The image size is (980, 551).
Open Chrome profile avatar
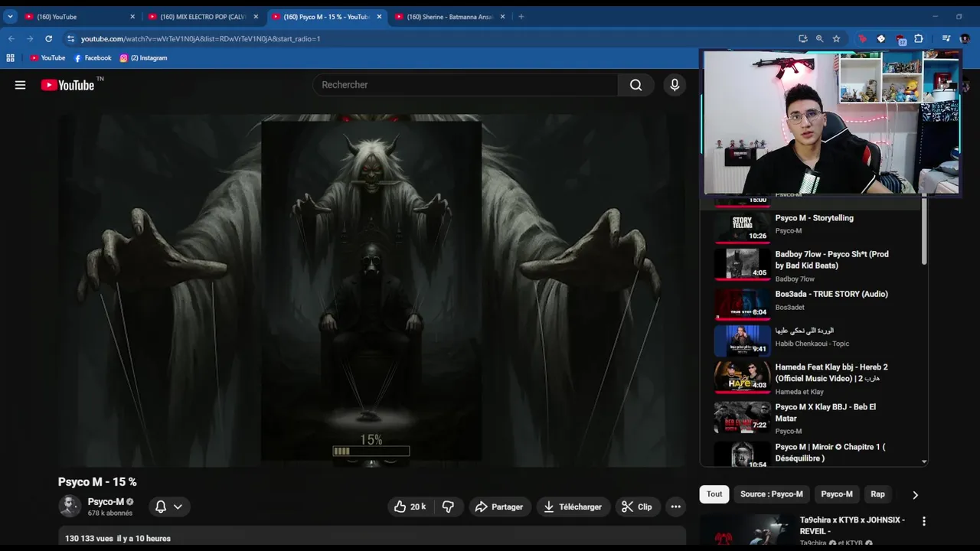[965, 38]
